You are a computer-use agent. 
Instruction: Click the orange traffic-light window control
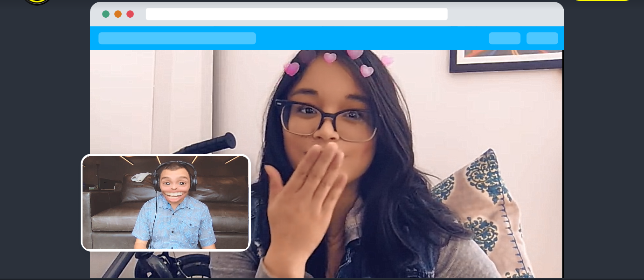point(118,14)
